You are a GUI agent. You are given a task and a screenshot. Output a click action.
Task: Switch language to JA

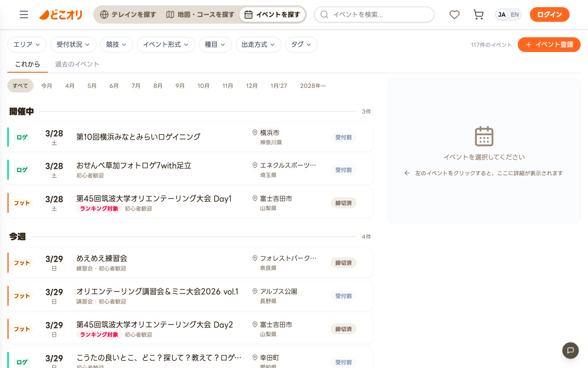(502, 15)
